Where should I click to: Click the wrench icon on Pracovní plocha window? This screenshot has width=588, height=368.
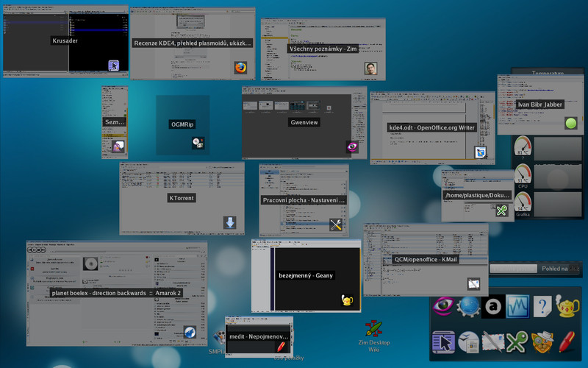336,224
